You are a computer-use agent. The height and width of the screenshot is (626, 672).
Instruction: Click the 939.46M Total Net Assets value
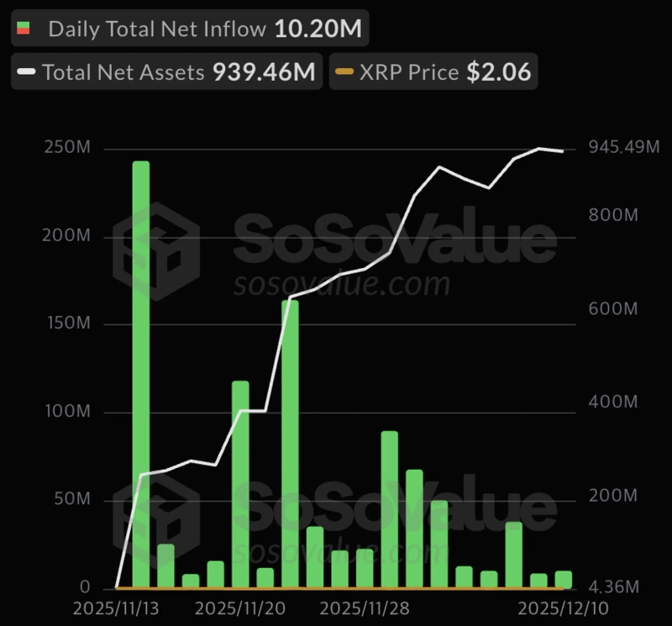[264, 72]
